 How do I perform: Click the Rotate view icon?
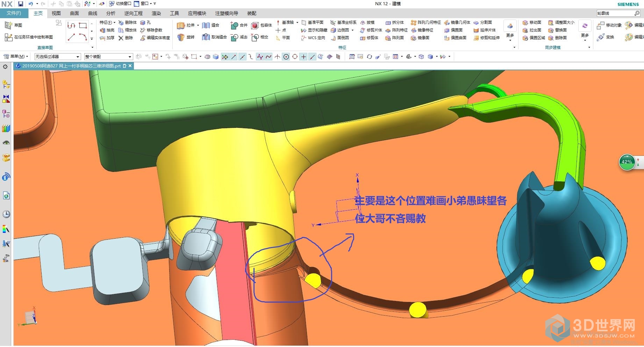369,57
